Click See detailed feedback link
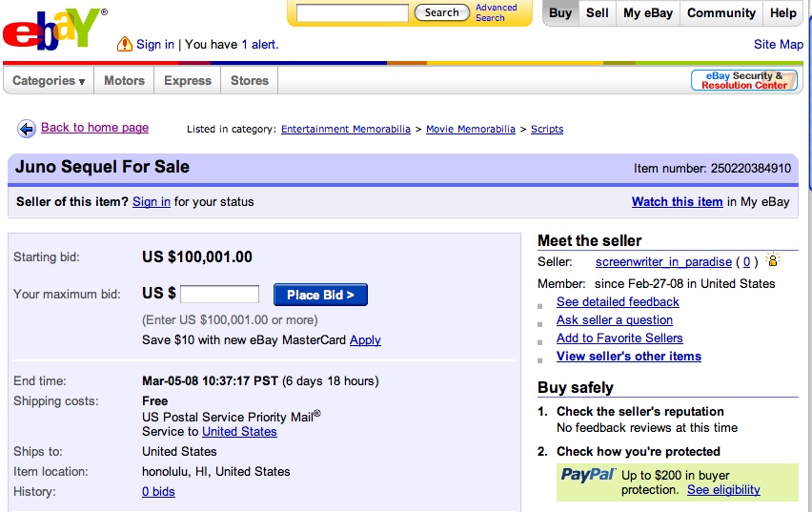The height and width of the screenshot is (512, 812). [x=618, y=301]
